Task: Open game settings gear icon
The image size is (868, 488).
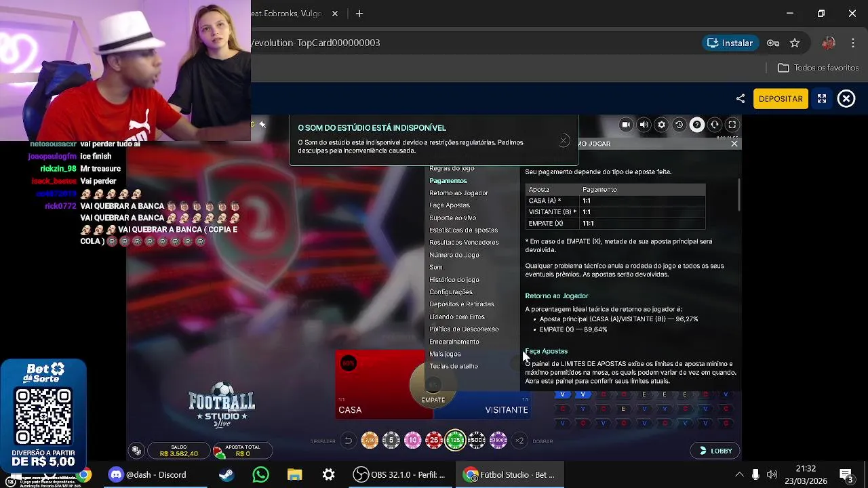Action: pos(661,125)
